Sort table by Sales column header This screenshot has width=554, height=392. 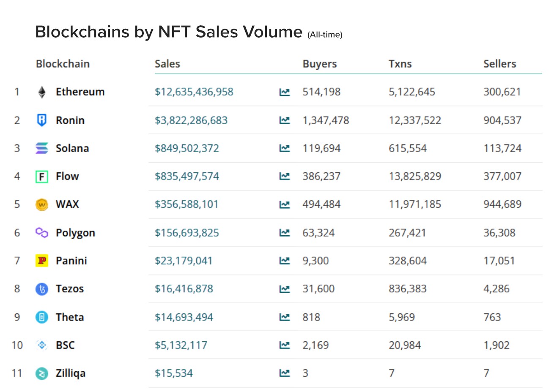tap(167, 64)
